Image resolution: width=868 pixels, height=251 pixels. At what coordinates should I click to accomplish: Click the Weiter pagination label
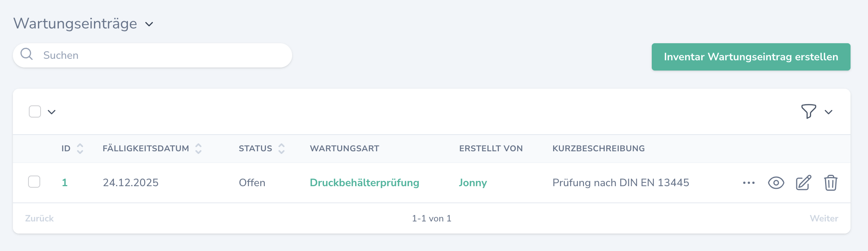[824, 218]
